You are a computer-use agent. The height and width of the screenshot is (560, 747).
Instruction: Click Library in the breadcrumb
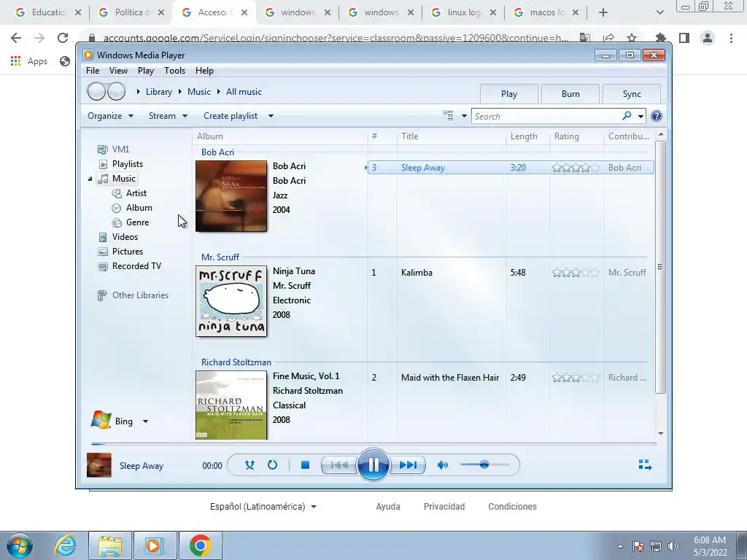click(x=158, y=92)
